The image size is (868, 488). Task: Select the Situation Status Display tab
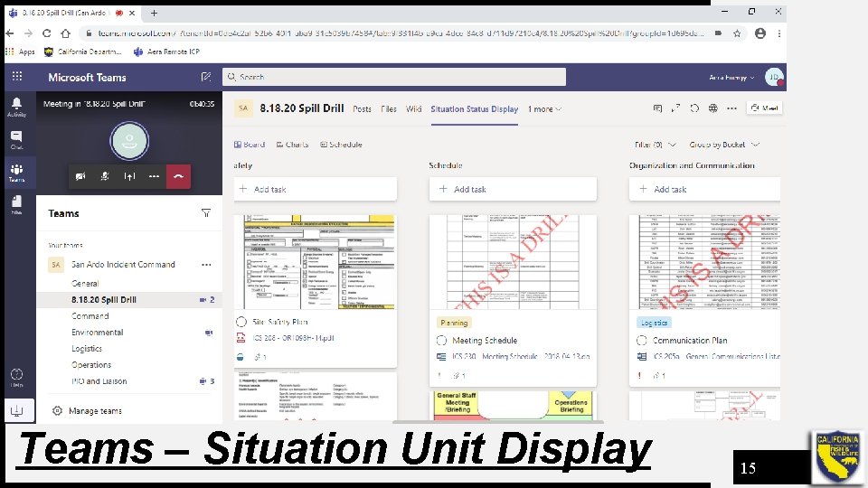pos(475,109)
